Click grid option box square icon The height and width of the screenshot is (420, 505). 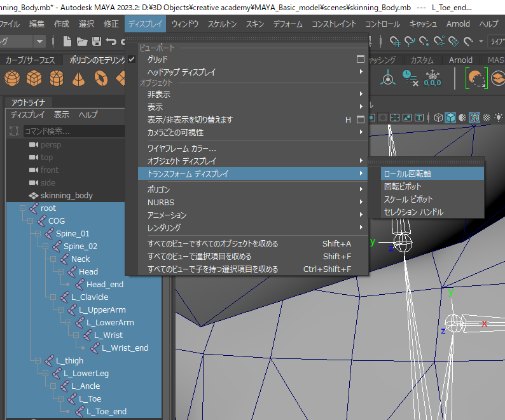361,59
